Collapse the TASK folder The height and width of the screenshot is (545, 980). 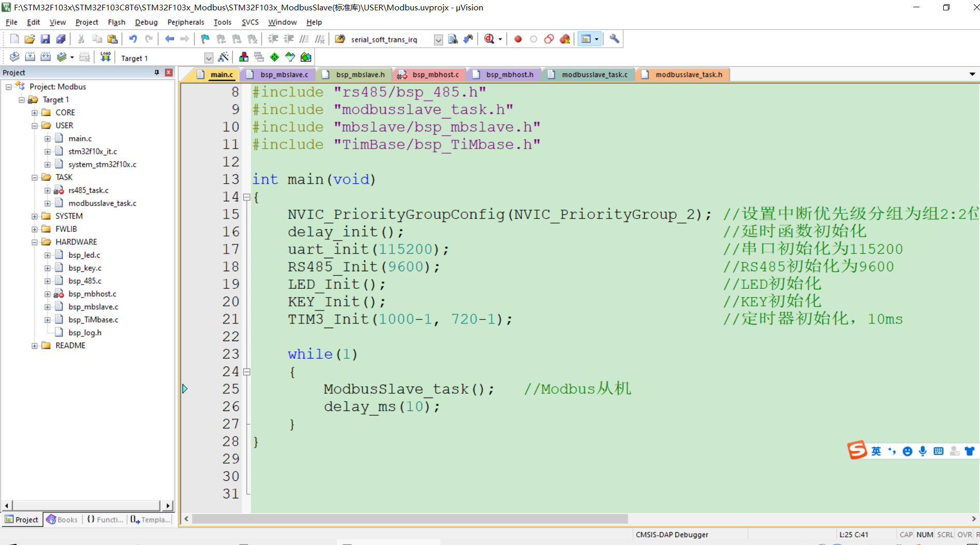[35, 177]
